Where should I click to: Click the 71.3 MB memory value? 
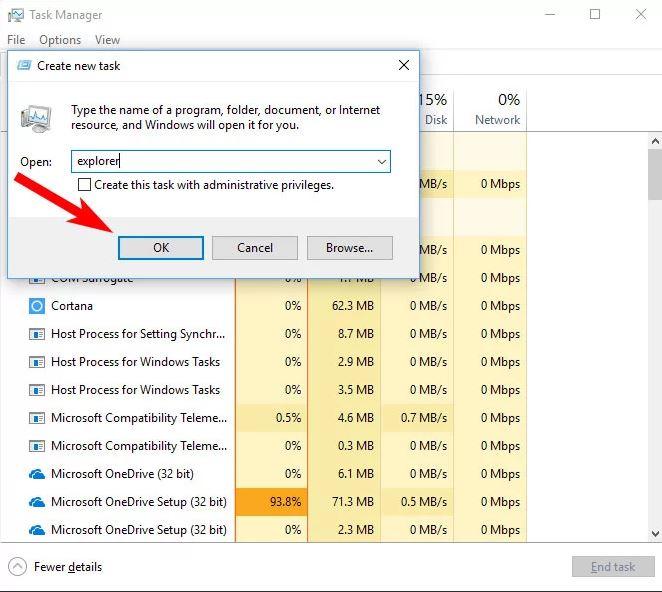pos(353,502)
